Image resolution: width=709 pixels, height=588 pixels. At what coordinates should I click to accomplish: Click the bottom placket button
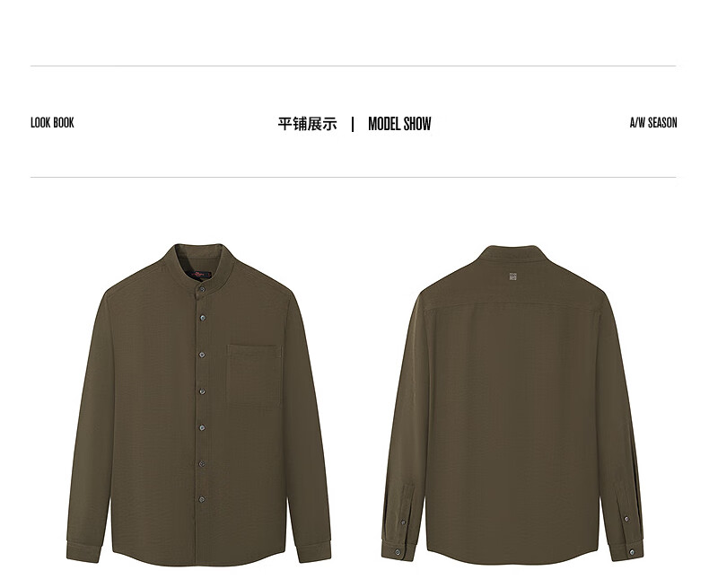[x=202, y=499]
